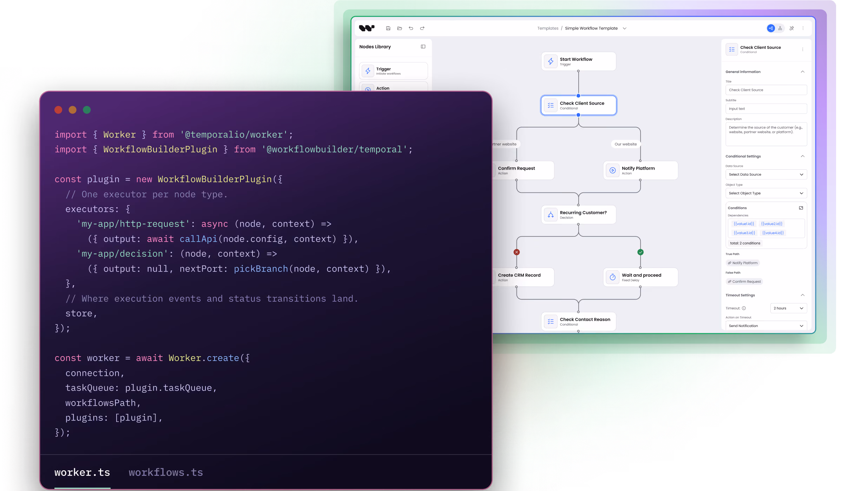Go to Templates breadcrumb
Screen dimensions: 868x491
[x=547, y=28]
